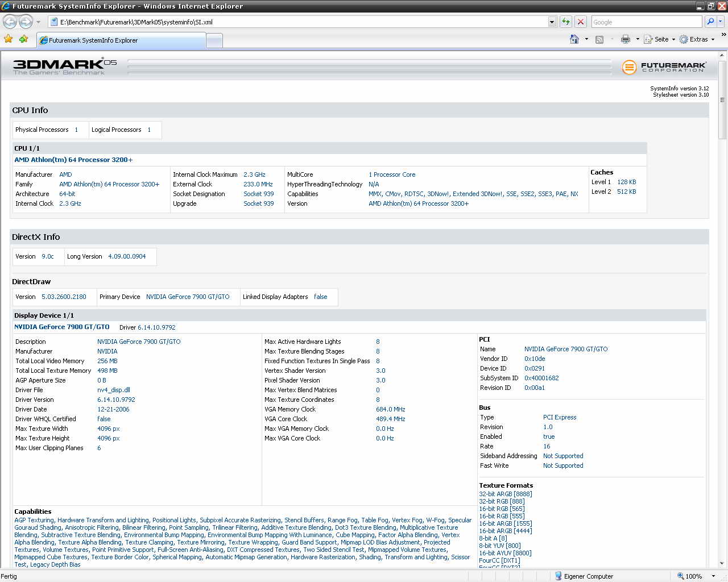Select VGA Memory Clock 684.0 MHz
This screenshot has width=728, height=582.
[391, 409]
